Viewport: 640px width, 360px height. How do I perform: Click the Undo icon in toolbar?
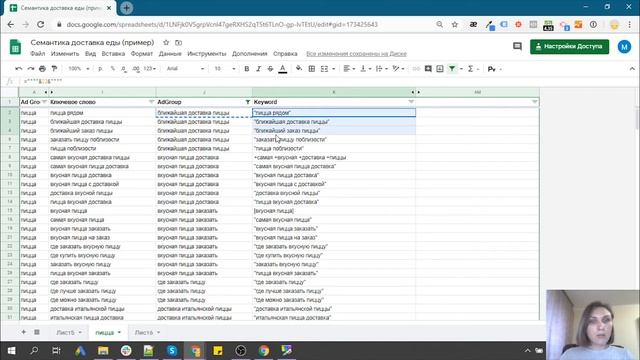click(x=18, y=69)
